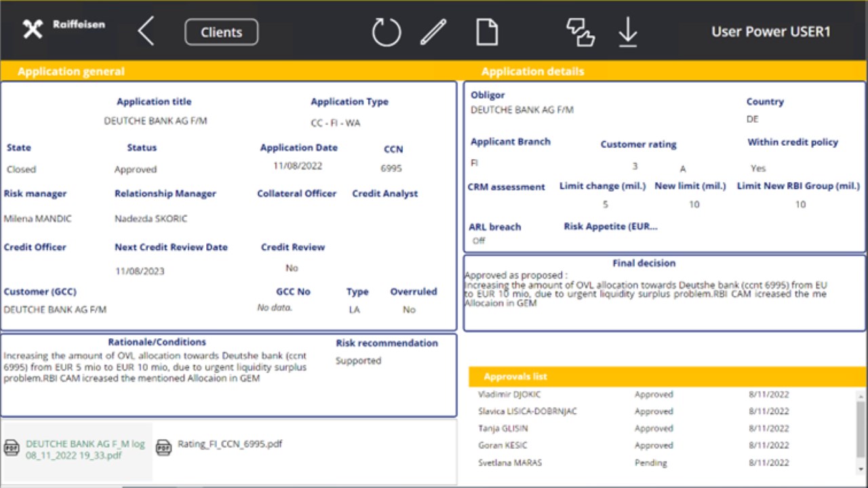
Task: Refresh the application with the circular arrow icon
Action: pyautogui.click(x=387, y=32)
